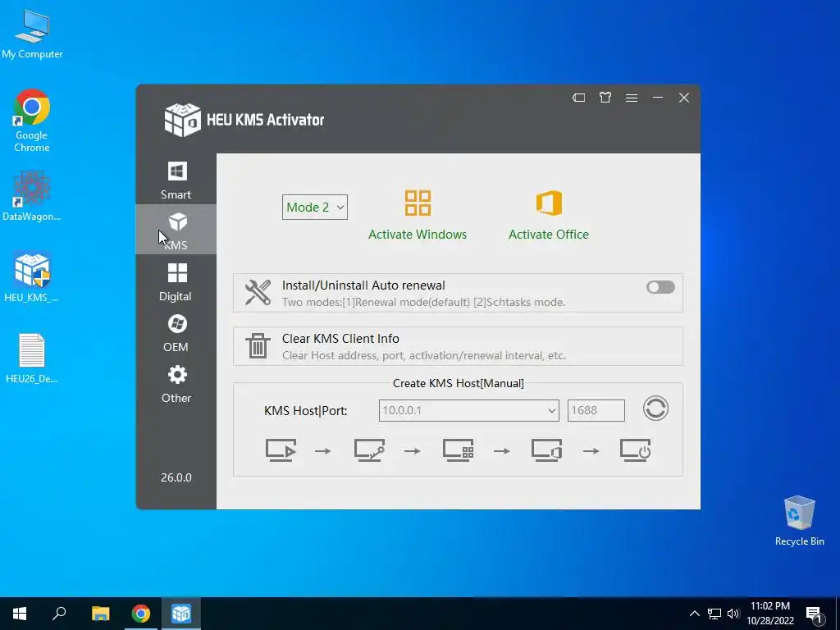Switch to the Digital license tab
Screen dimensions: 840x630
[x=176, y=282]
